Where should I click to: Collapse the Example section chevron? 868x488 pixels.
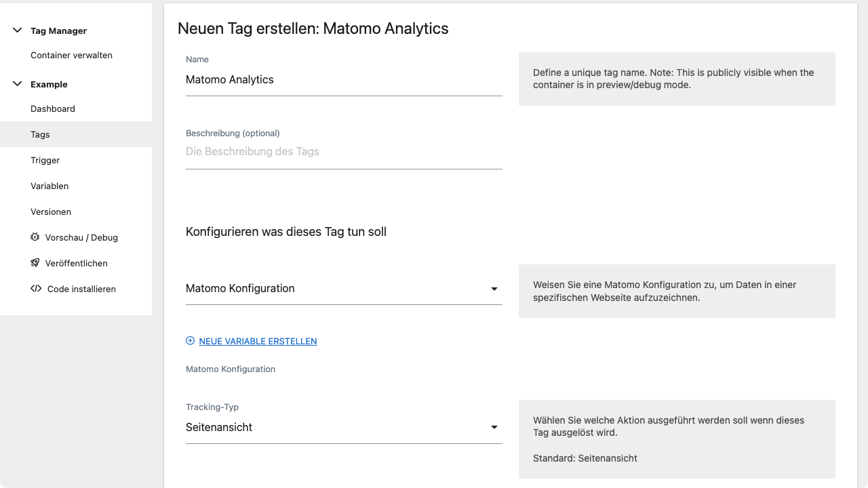tap(18, 84)
